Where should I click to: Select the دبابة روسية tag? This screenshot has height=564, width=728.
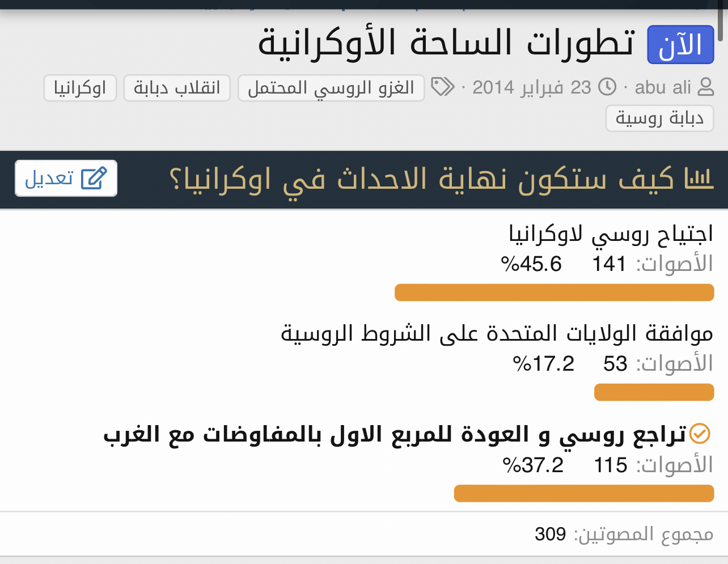click(x=659, y=118)
